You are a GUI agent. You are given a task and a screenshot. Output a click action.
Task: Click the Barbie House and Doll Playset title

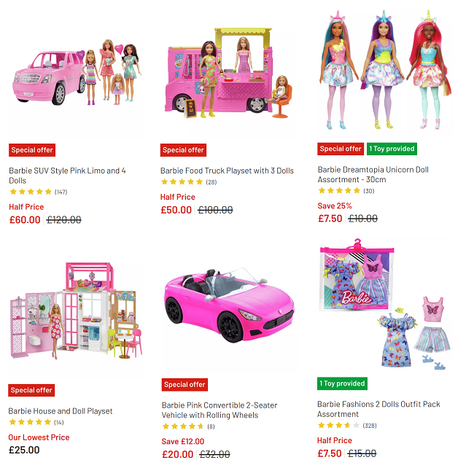click(60, 411)
